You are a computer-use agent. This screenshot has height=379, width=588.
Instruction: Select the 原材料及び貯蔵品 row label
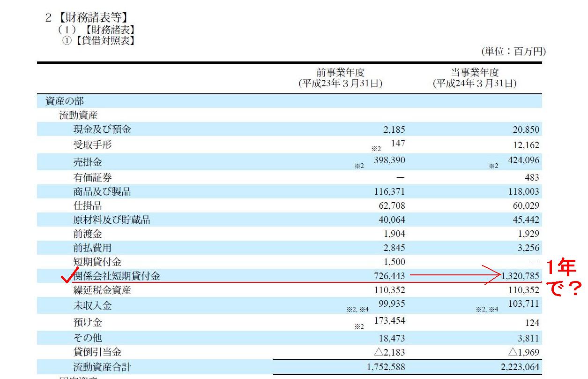point(112,220)
